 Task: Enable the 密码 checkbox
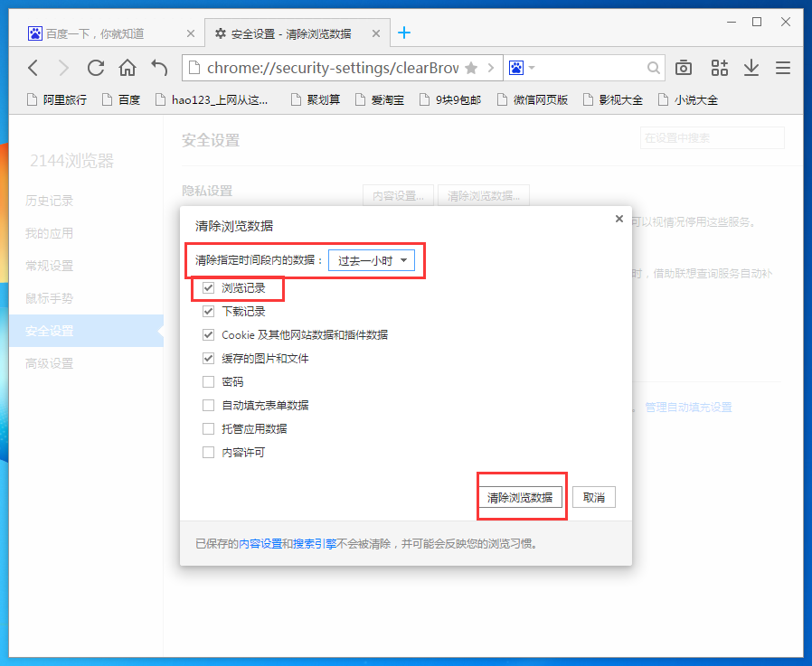point(208,381)
